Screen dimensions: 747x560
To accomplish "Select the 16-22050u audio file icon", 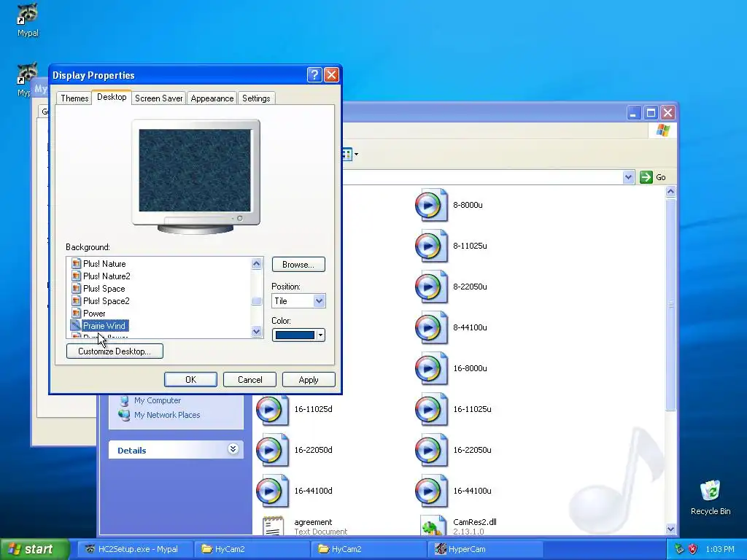I will coord(431,450).
